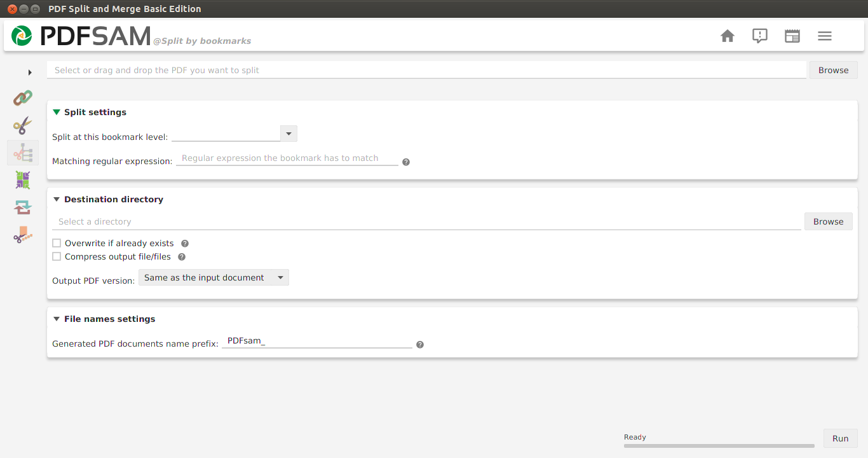Image resolution: width=868 pixels, height=458 pixels.
Task: Select Split by bookmarks tool
Action: coord(23,153)
